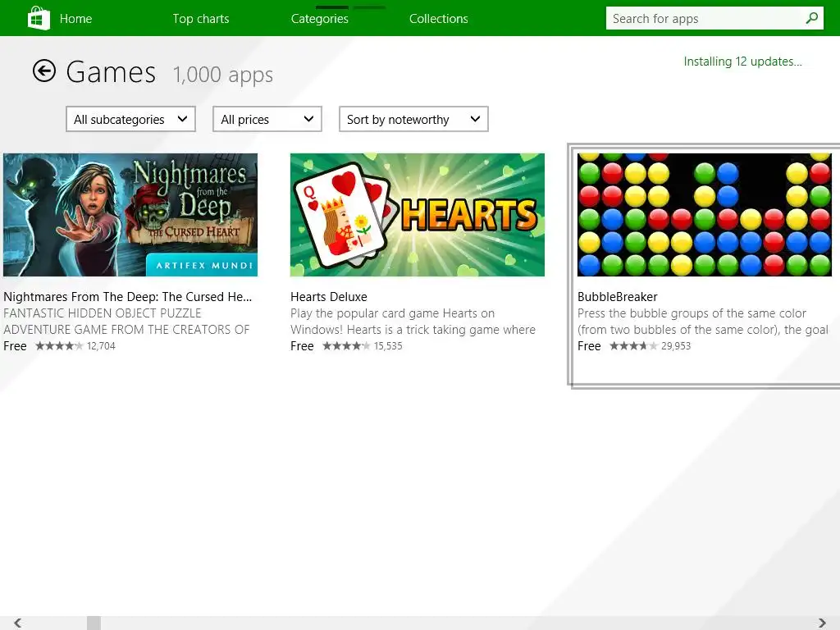Open the Collections section

tap(439, 19)
